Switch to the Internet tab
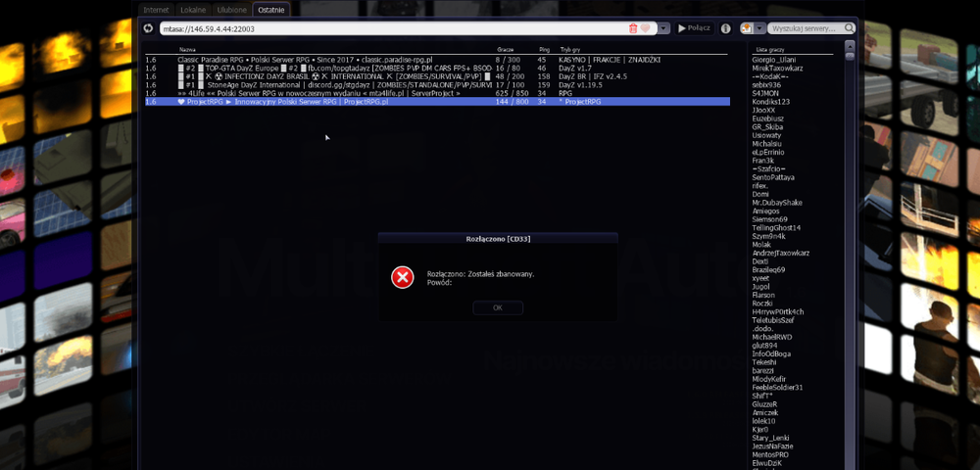The image size is (980, 470). coord(156,10)
